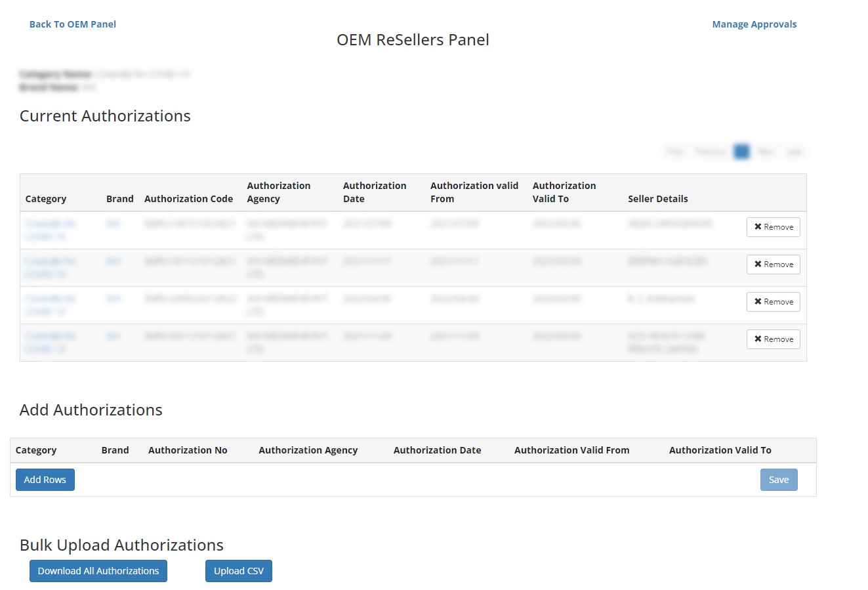868x590 pixels.
Task: Jump to the Last page
Action: click(794, 151)
